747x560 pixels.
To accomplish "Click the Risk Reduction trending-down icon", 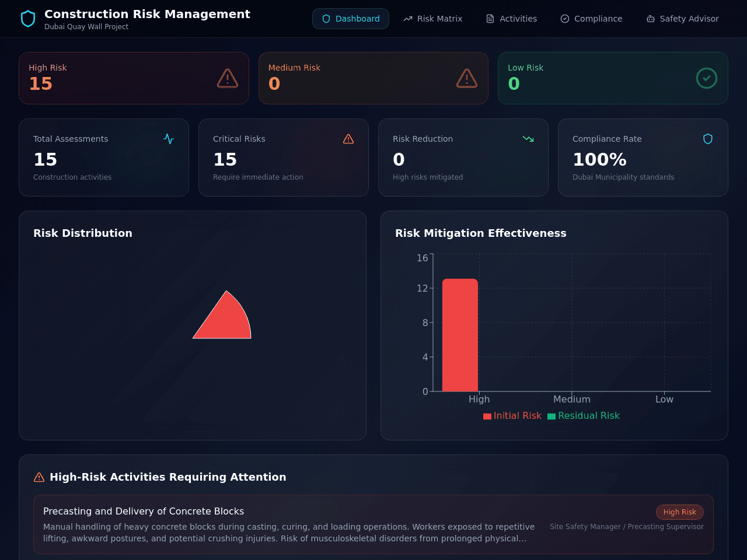I will pos(528,139).
